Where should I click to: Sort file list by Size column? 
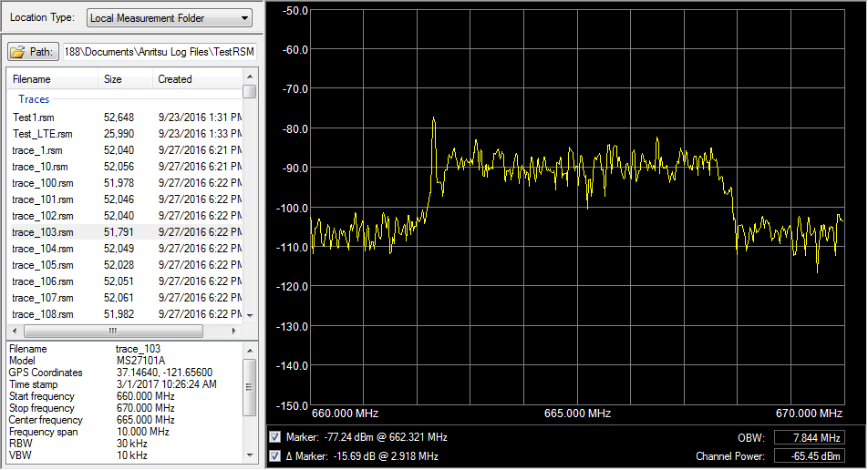click(124, 79)
